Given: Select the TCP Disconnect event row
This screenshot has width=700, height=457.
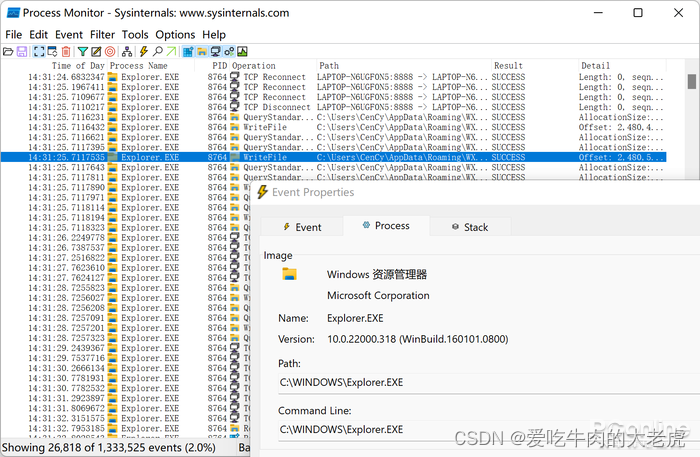Looking at the screenshot, I should pyautogui.click(x=333, y=107).
